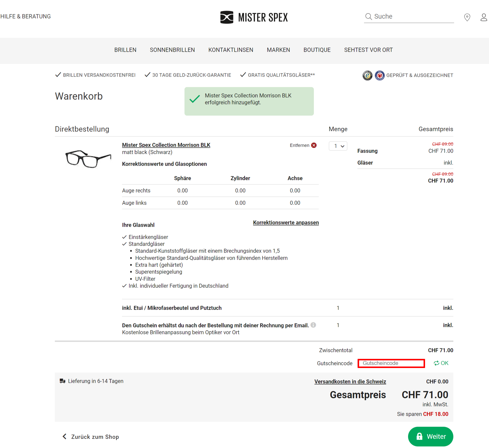489x448 pixels.
Task: Click the Auge links row label
Action: click(x=134, y=203)
